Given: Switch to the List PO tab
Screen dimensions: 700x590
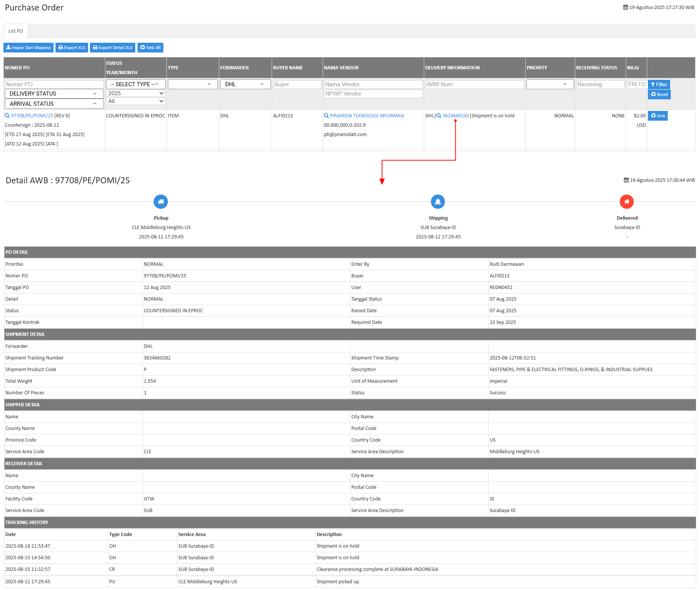Looking at the screenshot, I should coord(16,31).
